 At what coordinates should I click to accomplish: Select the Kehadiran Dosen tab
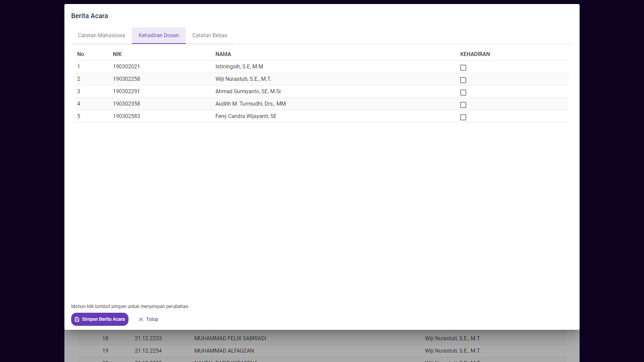(x=159, y=36)
